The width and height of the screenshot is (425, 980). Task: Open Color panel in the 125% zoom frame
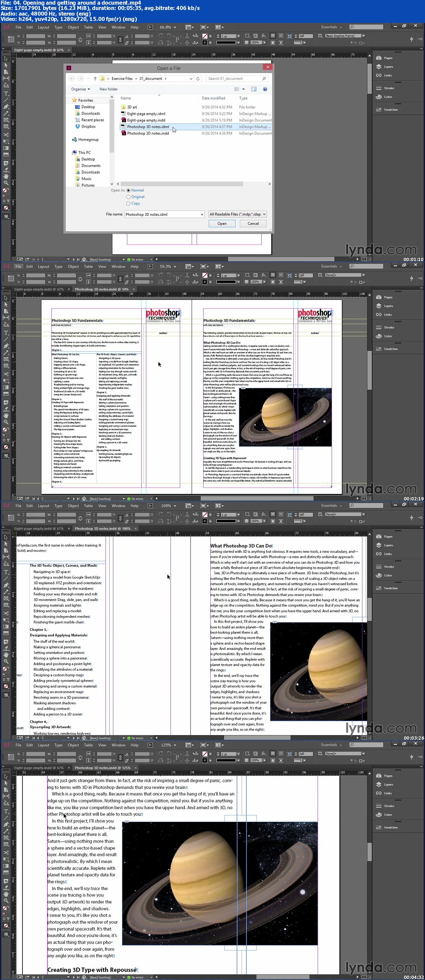pyautogui.click(x=384, y=814)
